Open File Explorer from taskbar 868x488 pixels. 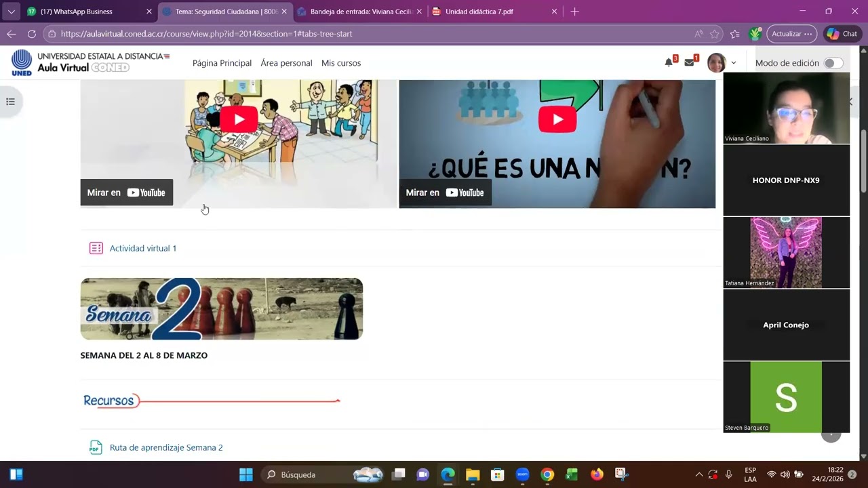coord(473,474)
